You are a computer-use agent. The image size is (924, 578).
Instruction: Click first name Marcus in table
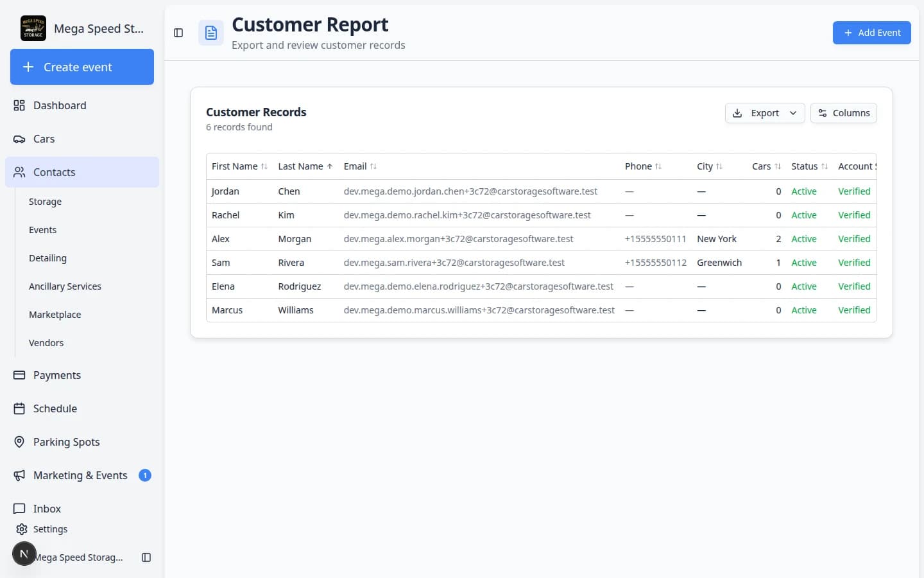[x=227, y=310]
